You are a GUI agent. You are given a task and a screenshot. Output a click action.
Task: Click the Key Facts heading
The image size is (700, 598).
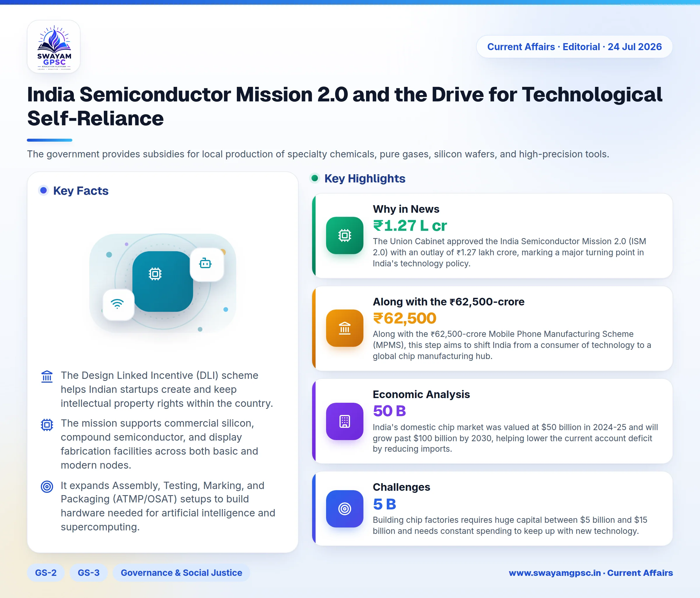click(x=81, y=191)
